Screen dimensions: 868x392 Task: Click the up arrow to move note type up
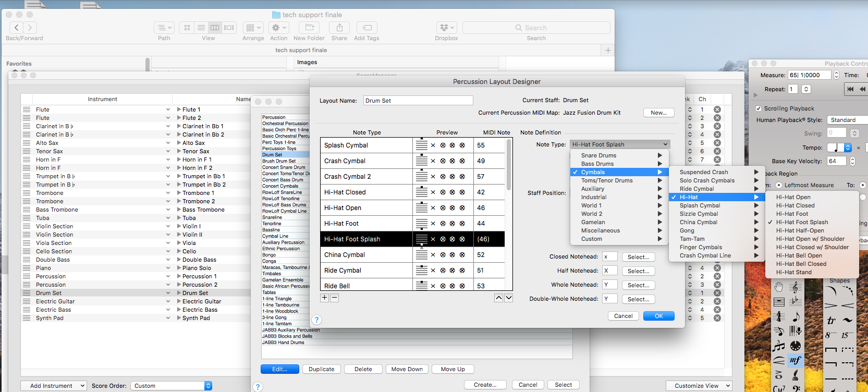499,298
